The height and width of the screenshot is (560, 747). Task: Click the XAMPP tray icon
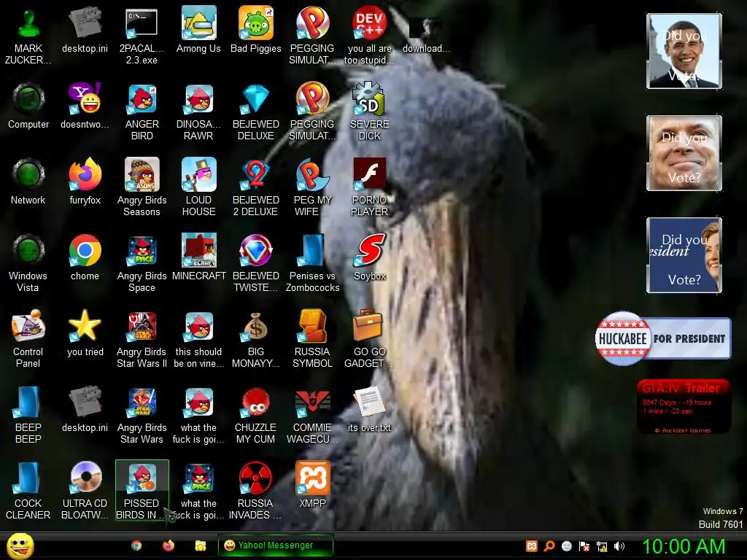pyautogui.click(x=532, y=546)
